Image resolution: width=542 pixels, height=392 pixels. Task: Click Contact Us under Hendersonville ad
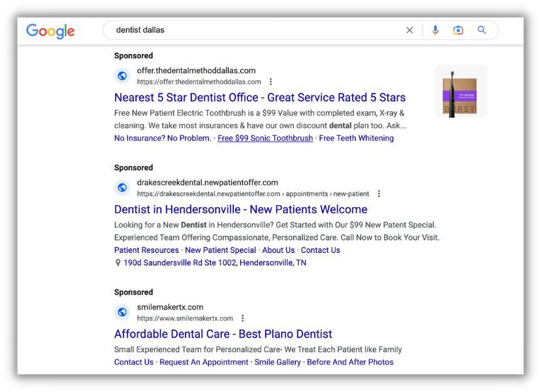320,250
